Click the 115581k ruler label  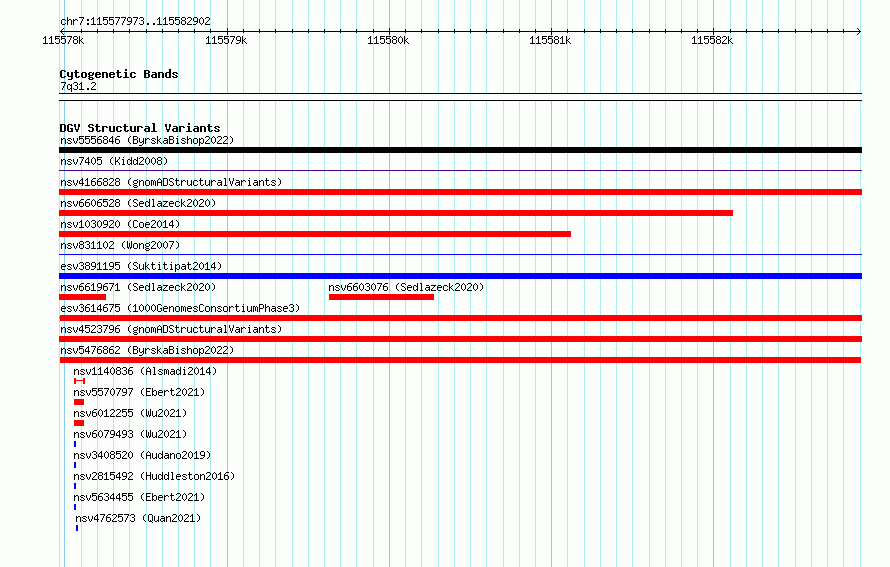(550, 40)
